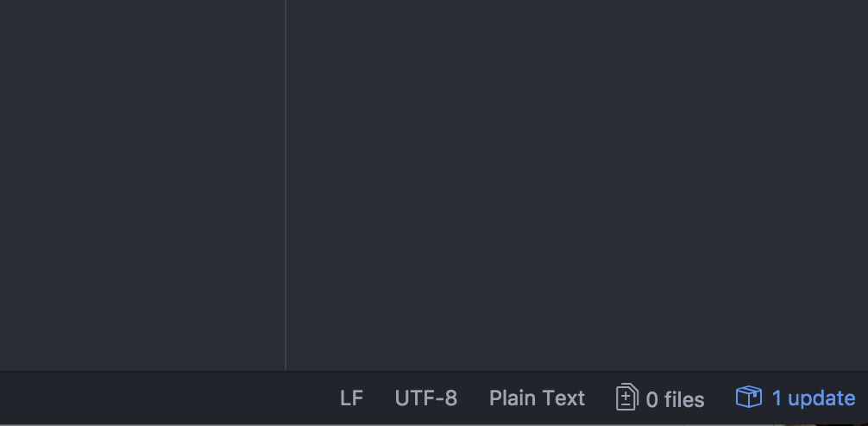Screen dimensions: 868x426
Task: Click the word 'update' in status bar
Action: (821, 398)
